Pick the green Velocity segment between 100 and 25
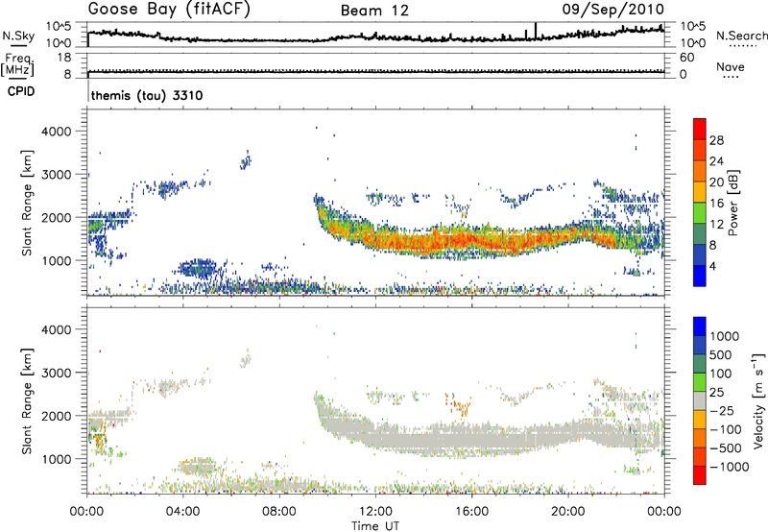 700,382
